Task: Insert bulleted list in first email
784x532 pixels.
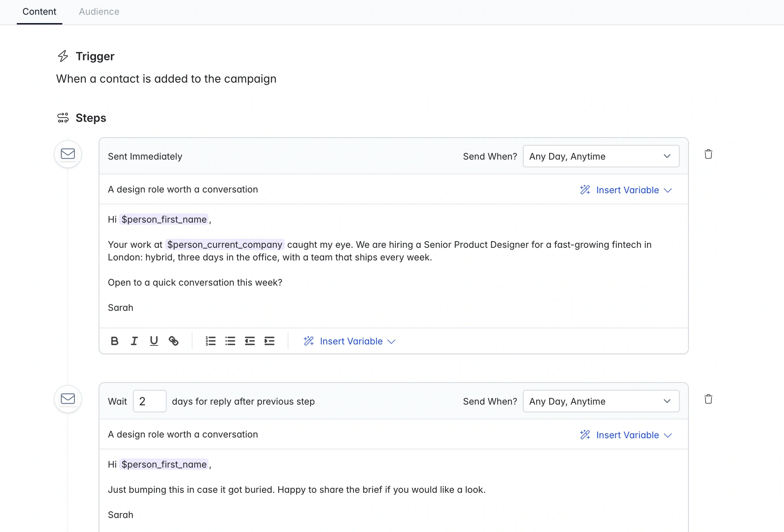Action: coord(230,341)
